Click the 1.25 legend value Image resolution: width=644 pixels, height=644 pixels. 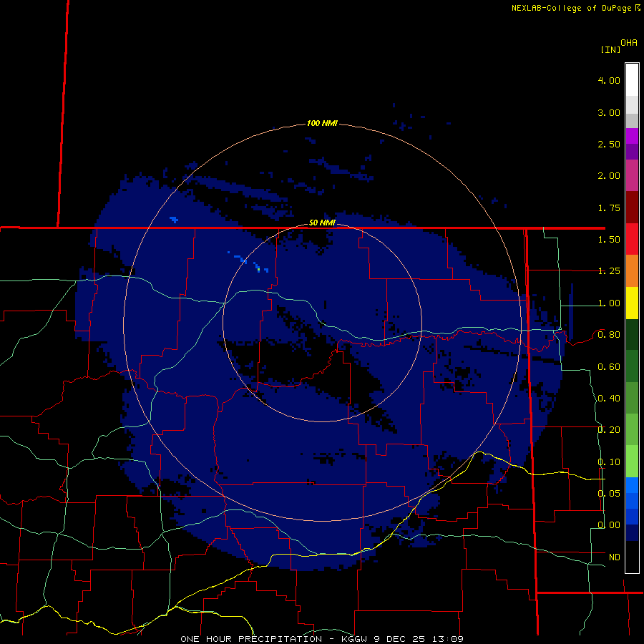click(609, 271)
